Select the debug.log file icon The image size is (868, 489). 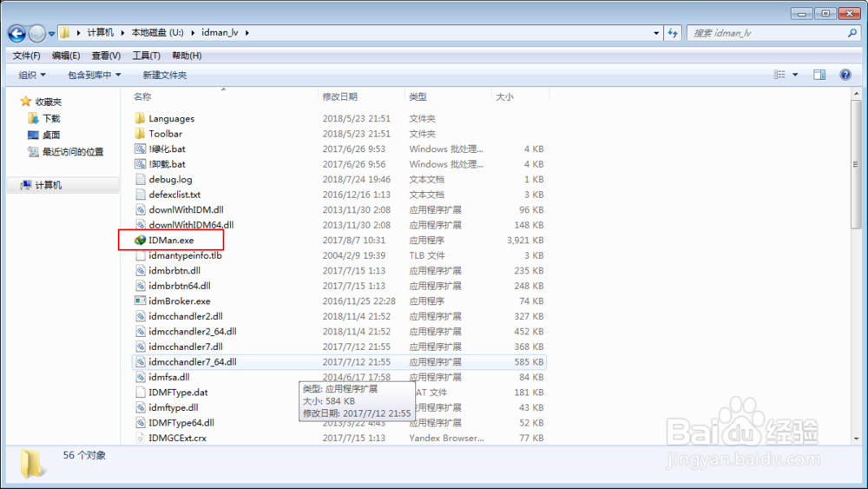point(140,180)
